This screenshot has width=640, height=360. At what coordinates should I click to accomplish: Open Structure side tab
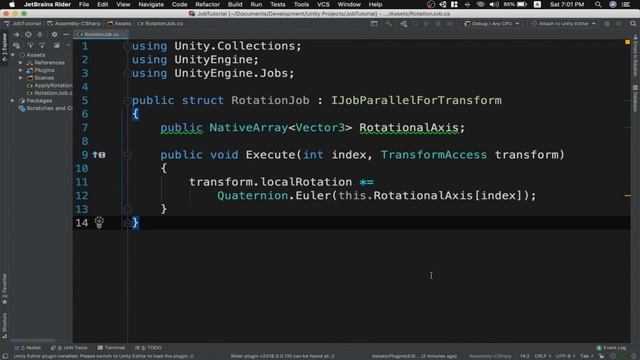(x=4, y=326)
